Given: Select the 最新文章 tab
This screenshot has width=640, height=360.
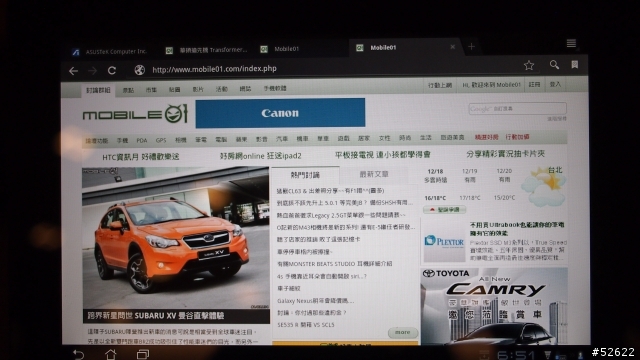Looking at the screenshot, I should [373, 174].
